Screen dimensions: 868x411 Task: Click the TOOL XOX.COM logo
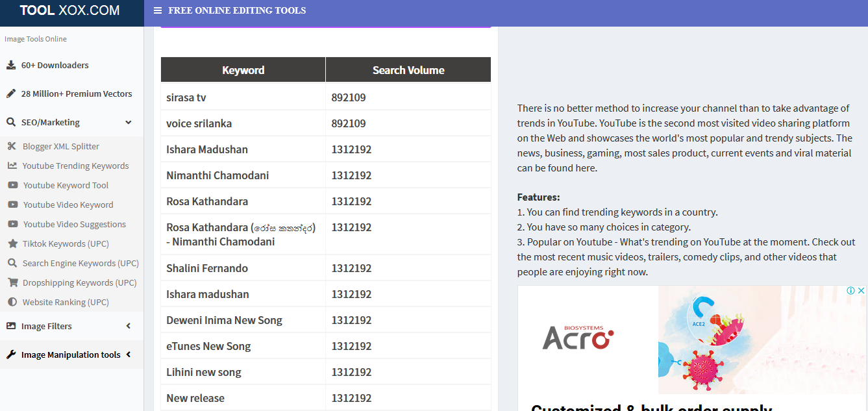(x=69, y=10)
